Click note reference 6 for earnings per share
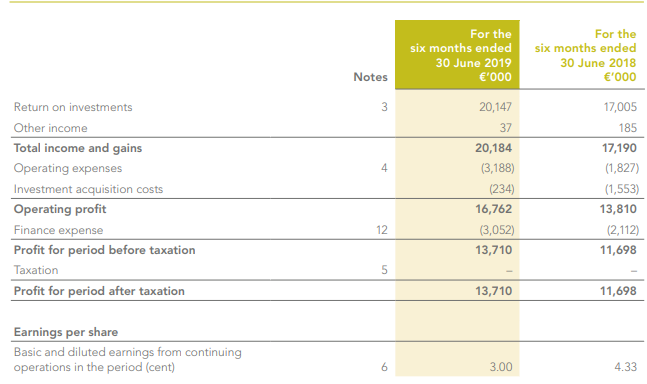 pyautogui.click(x=384, y=367)
